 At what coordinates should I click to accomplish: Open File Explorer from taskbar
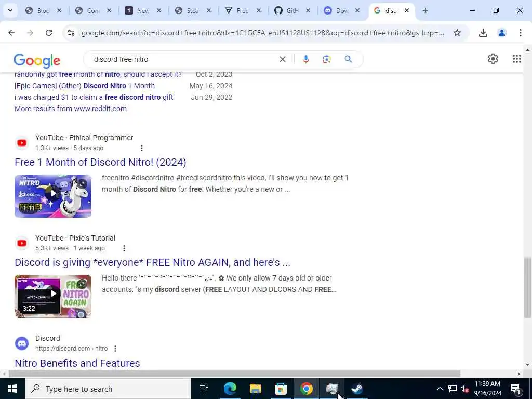(x=255, y=389)
